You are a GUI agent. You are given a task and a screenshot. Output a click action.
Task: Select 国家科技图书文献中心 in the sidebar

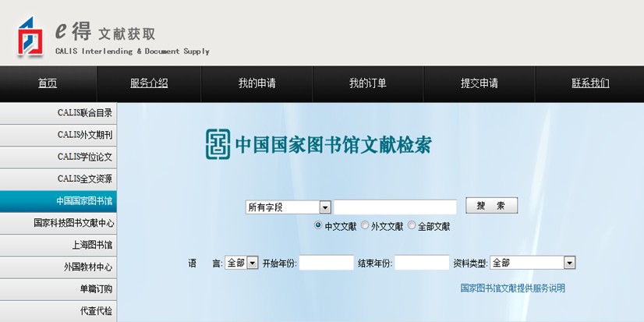point(58,224)
